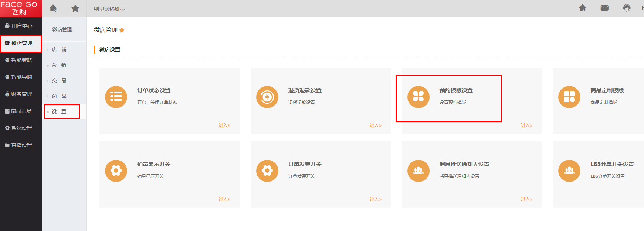Click the customer service headset icon
The image size is (644, 231).
[627, 8]
